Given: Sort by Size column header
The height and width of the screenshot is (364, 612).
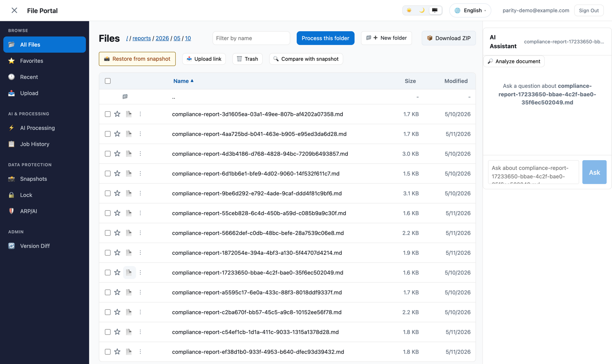Looking at the screenshot, I should pos(410,81).
